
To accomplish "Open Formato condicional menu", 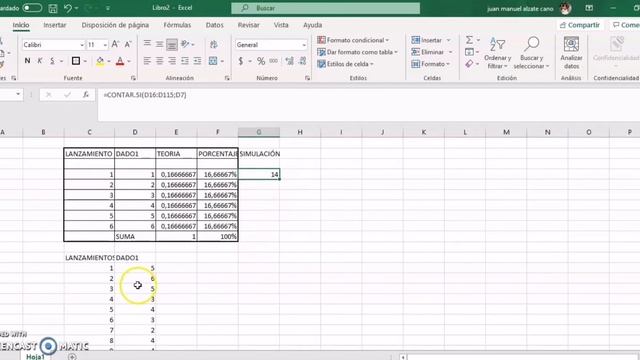I will [x=353, y=40].
